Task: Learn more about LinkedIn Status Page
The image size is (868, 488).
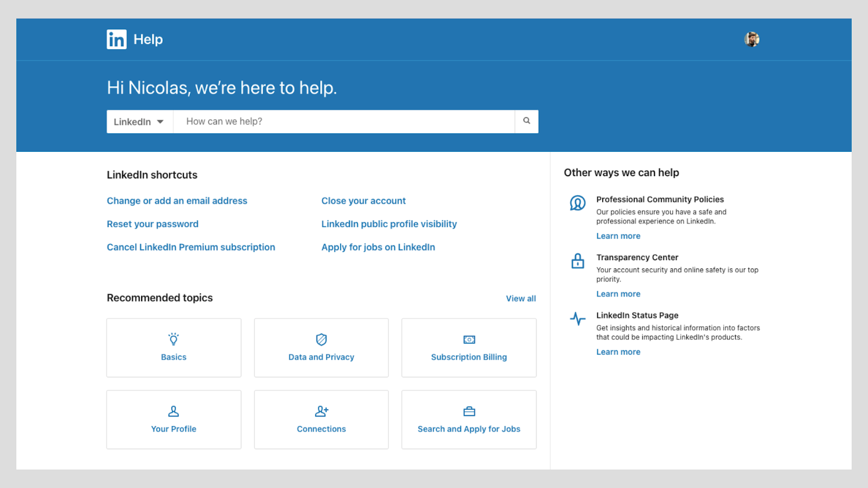Action: point(618,352)
